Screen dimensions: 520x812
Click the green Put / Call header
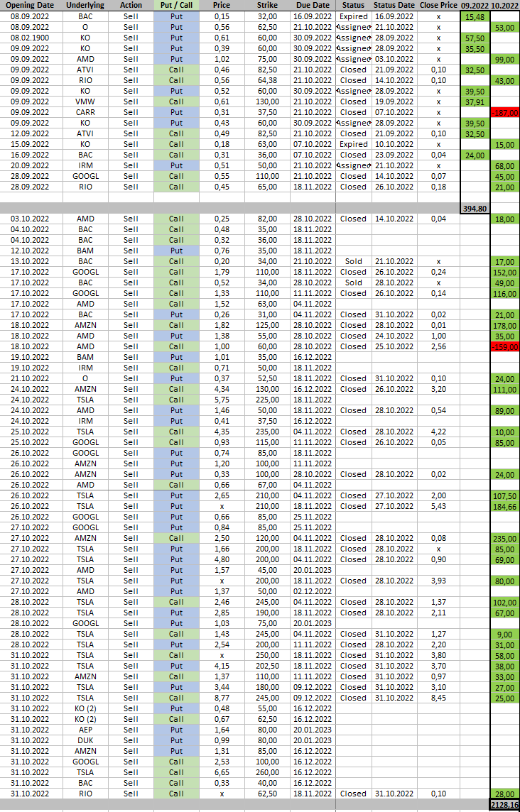point(176,5)
